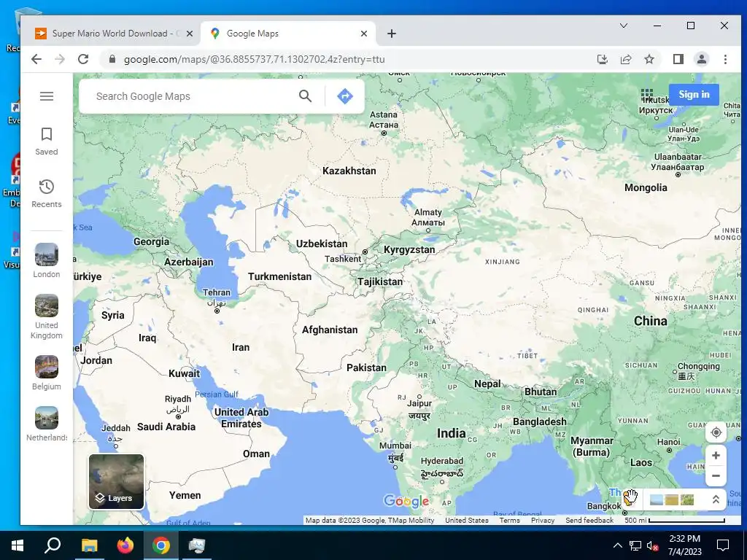Screen dimensions: 747x560
Task: Open Windows taskbar search
Action: [53, 545]
